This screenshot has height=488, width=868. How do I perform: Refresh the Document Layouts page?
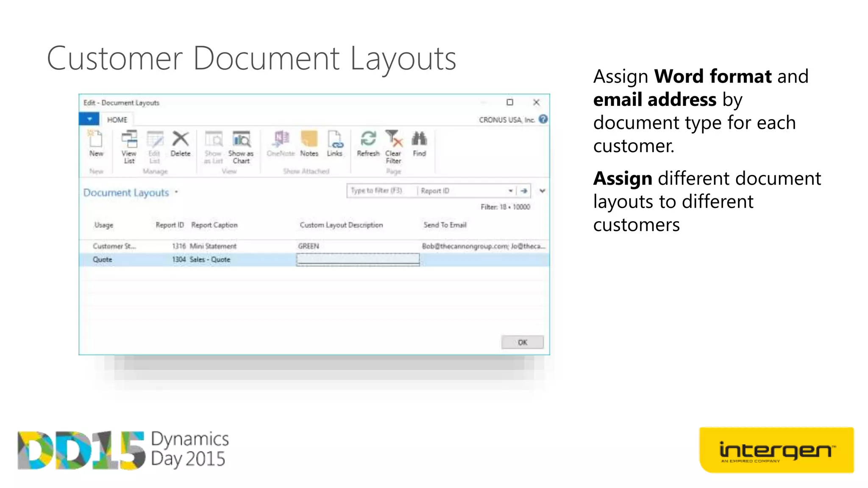click(368, 144)
